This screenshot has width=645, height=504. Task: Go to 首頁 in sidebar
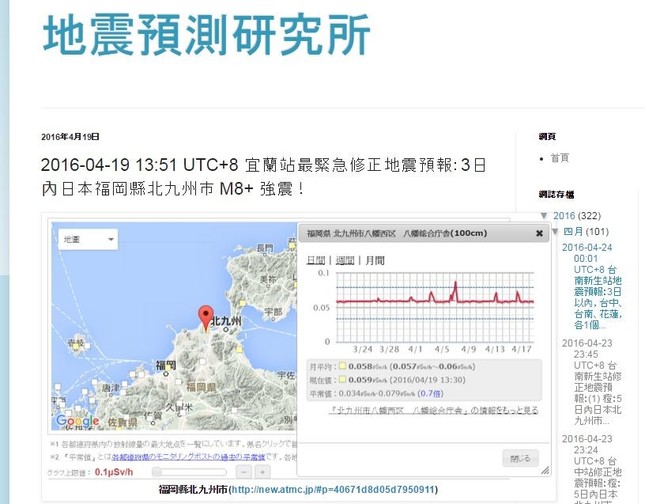coord(561,158)
